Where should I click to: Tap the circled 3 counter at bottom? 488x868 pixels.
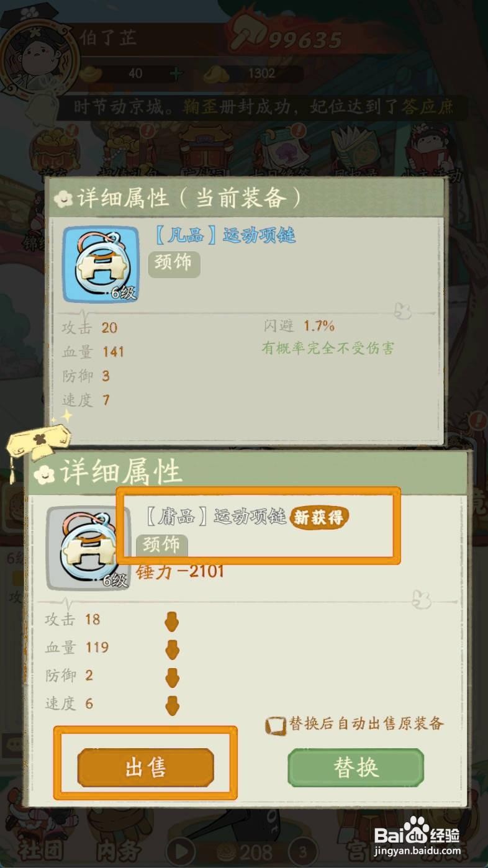304,851
